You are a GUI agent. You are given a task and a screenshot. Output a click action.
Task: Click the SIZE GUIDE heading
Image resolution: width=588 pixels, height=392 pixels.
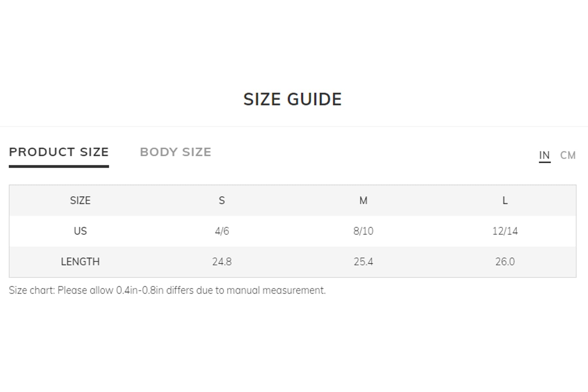coord(292,99)
